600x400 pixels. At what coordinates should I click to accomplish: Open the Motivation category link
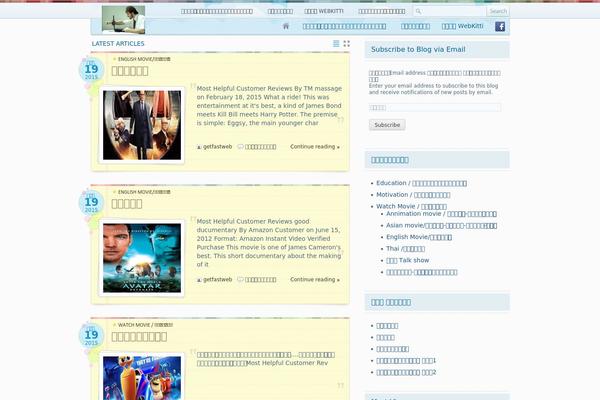point(413,195)
